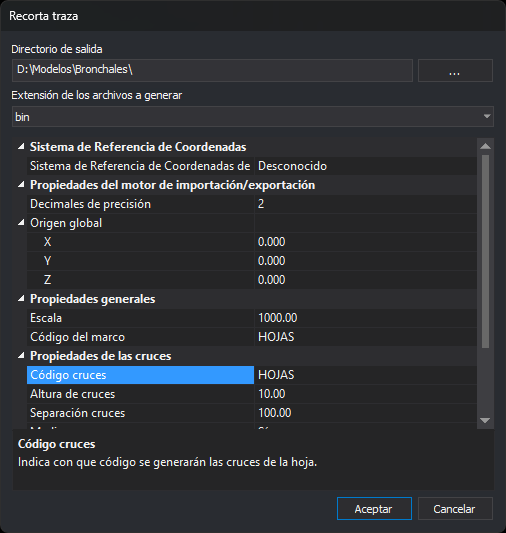Image resolution: width=506 pixels, height=533 pixels.
Task: Click the output directory browse button (...)
Action: coord(455,70)
